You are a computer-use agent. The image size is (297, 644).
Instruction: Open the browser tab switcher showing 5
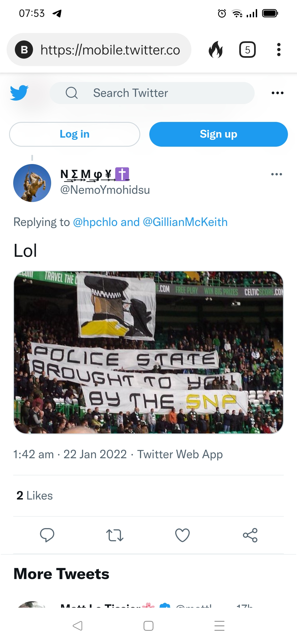coord(247,50)
